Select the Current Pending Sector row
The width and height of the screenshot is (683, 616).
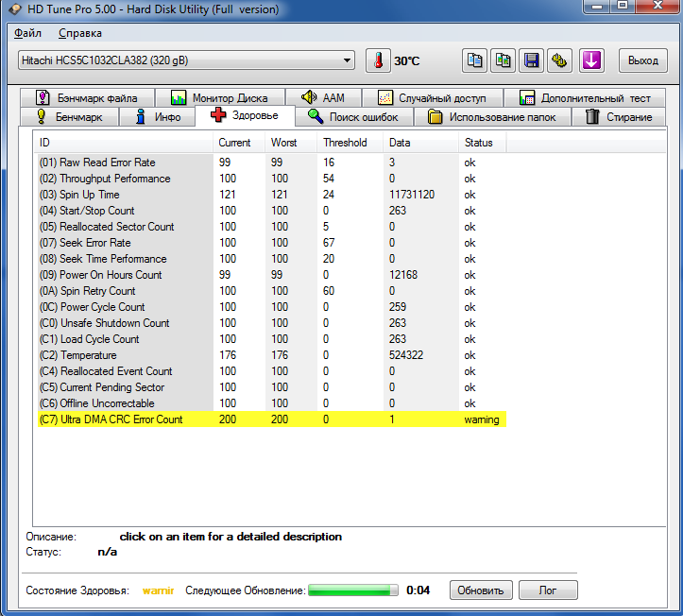point(272,387)
